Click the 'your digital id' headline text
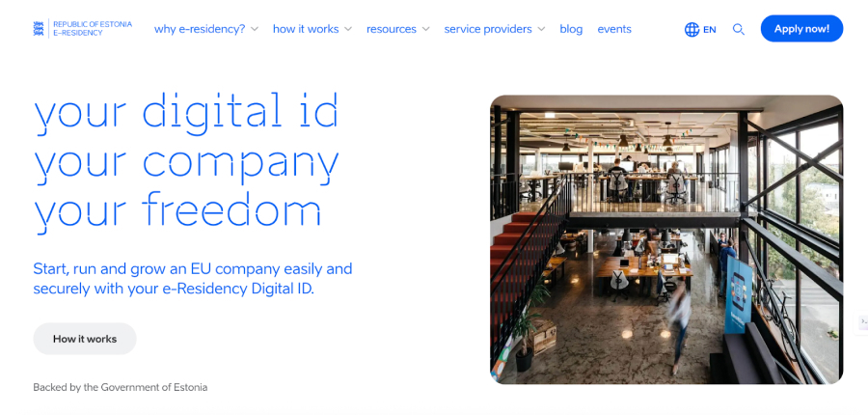Image resolution: width=868 pixels, height=415 pixels. tap(186, 111)
